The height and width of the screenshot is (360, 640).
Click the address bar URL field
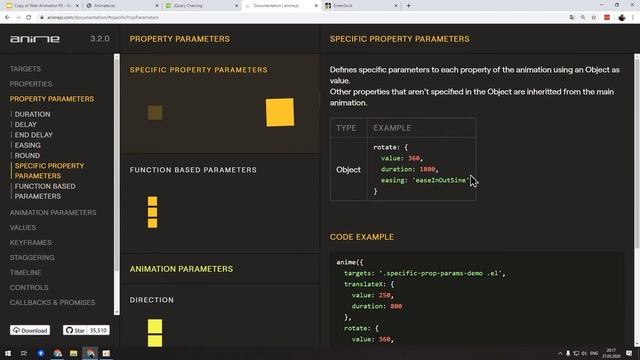(x=302, y=18)
